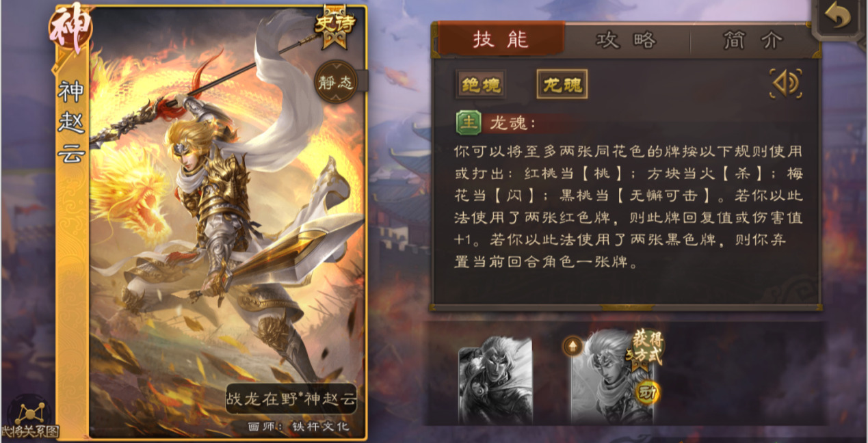Image resolution: width=868 pixels, height=443 pixels.
Task: Toggle the 静态 static artwork mode
Action: click(335, 81)
